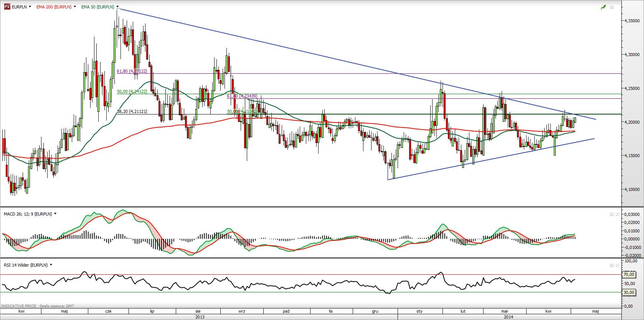The image size is (644, 320).
Task: Click the INDICATIVE PRICE status text
Action: 18,306
